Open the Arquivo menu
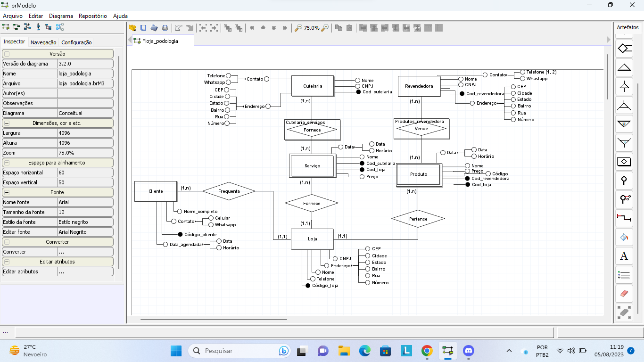This screenshot has width=644, height=362. tap(13, 16)
